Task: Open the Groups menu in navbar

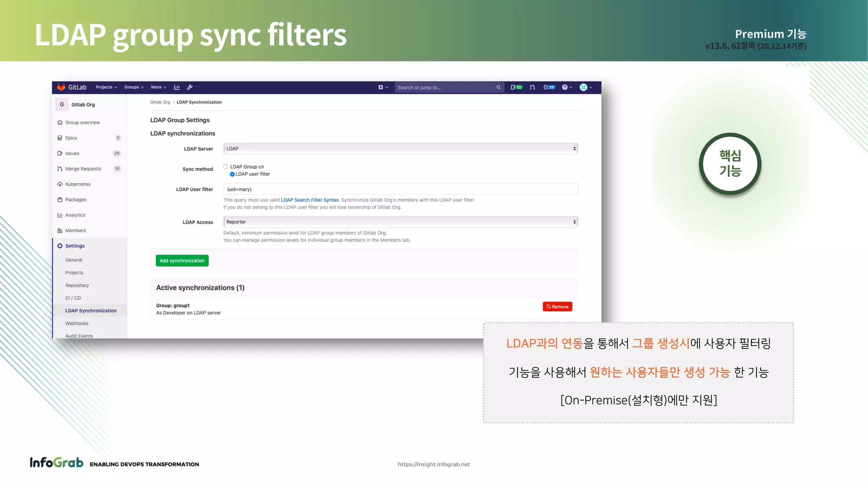Action: [x=134, y=87]
